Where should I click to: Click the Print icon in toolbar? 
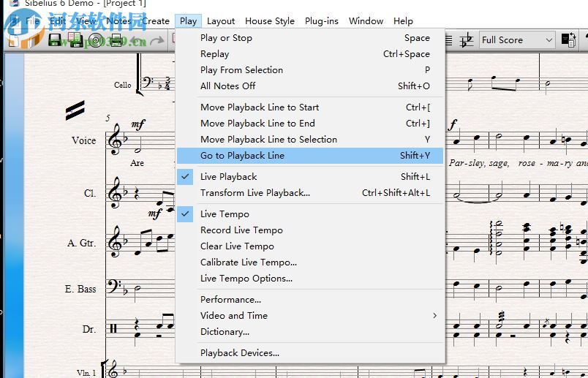click(x=116, y=39)
